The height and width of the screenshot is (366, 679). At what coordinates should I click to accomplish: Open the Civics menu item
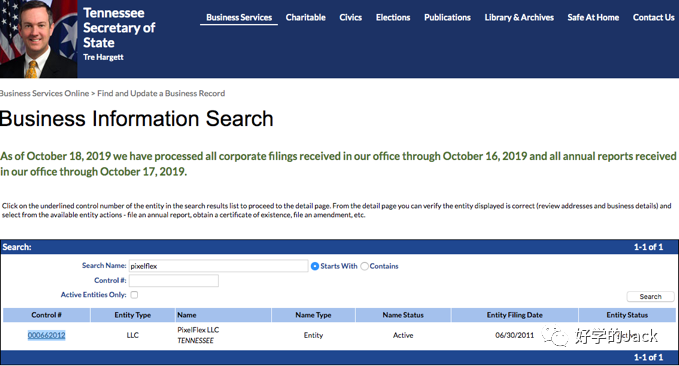tap(351, 17)
